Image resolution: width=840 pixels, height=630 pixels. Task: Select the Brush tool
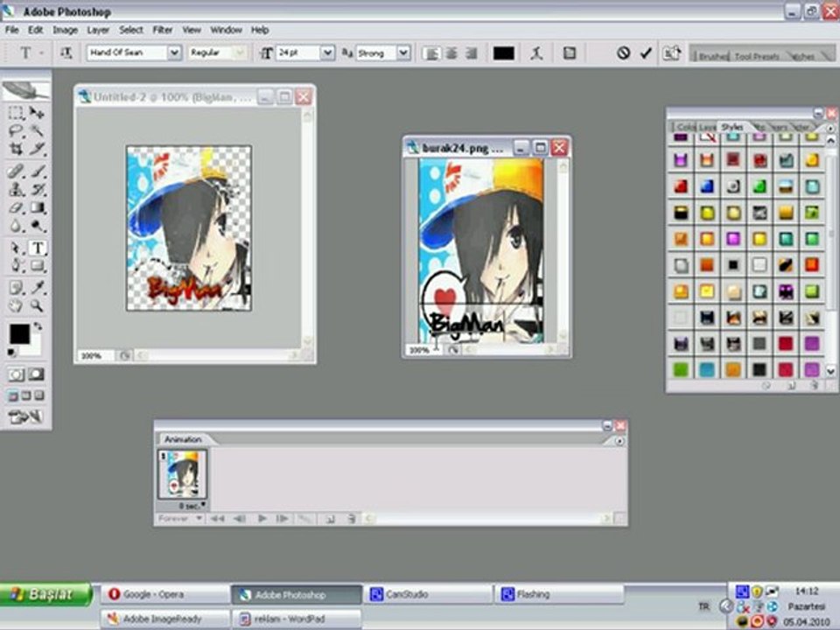37,171
